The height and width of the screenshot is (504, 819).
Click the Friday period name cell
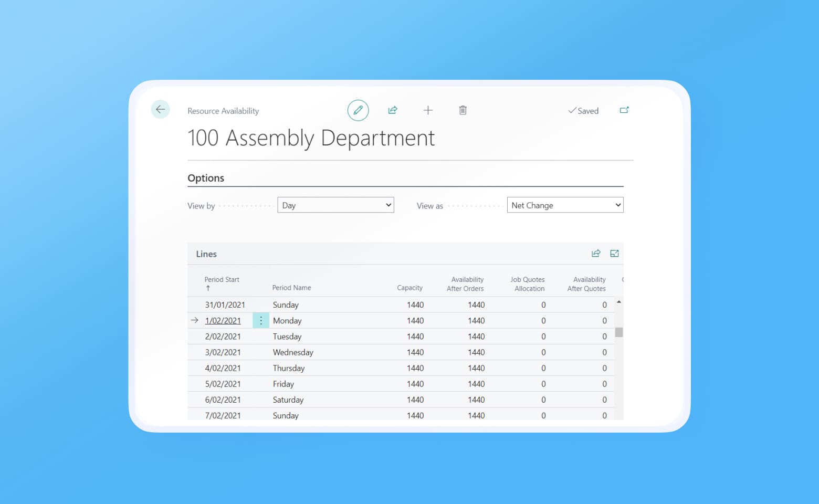(x=283, y=384)
